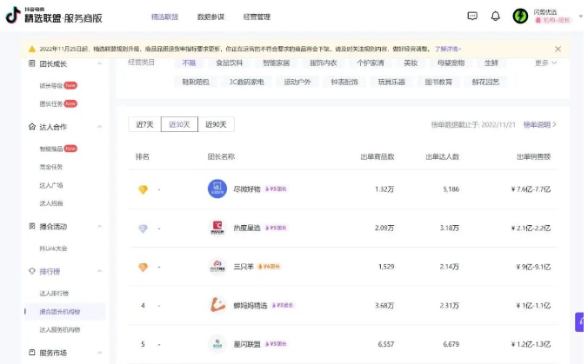Click the 热度星选 red avatar
The image size is (588, 364).
pos(217,228)
